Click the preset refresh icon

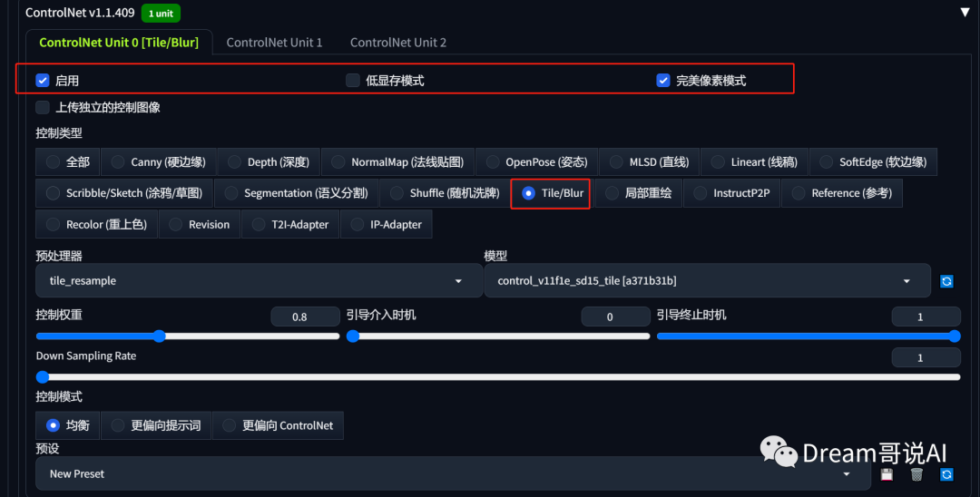point(946,474)
